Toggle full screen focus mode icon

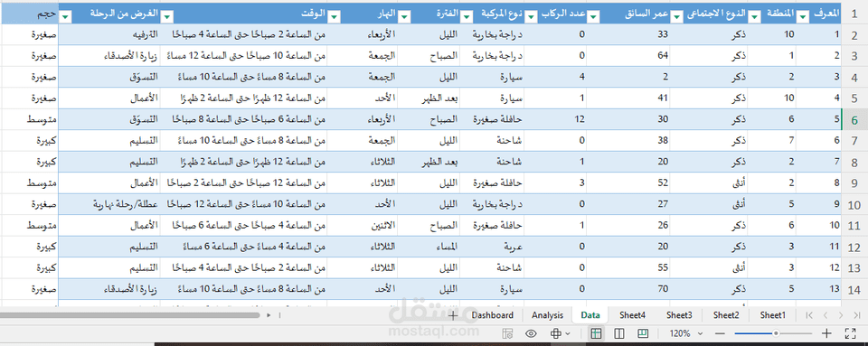pos(851,333)
